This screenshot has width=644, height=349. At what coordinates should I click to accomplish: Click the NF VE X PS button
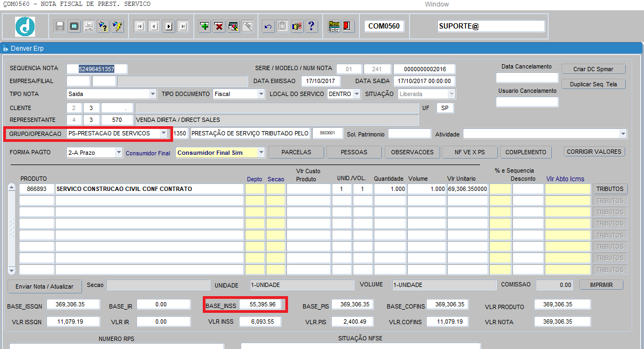pos(470,152)
